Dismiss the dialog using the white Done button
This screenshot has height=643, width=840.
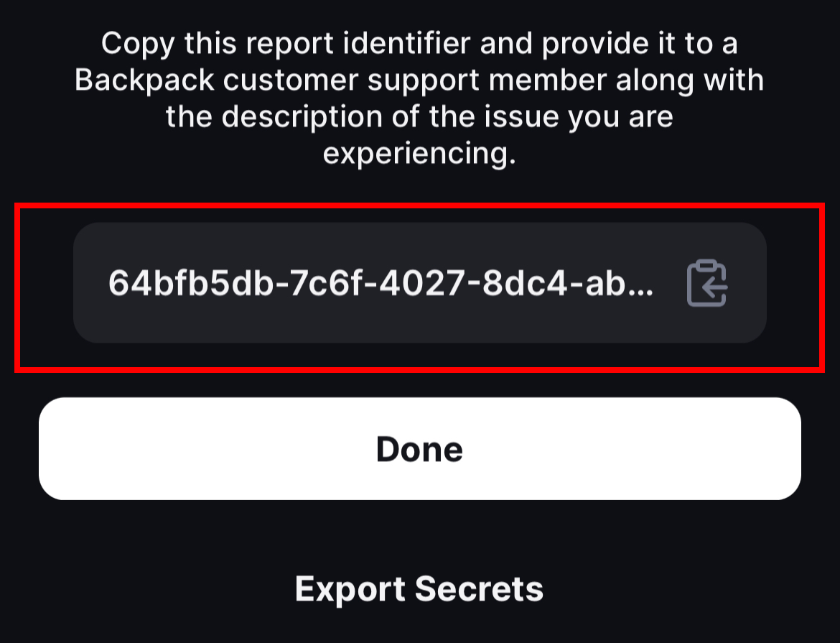(x=419, y=449)
